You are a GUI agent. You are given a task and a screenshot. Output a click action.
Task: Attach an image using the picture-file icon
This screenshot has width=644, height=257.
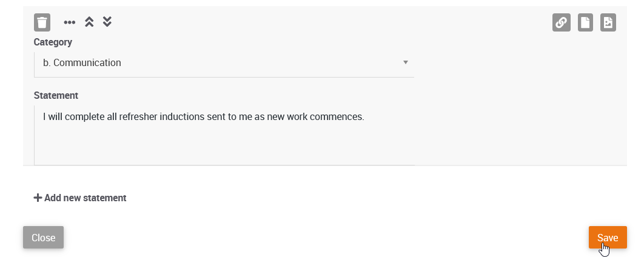tap(608, 22)
